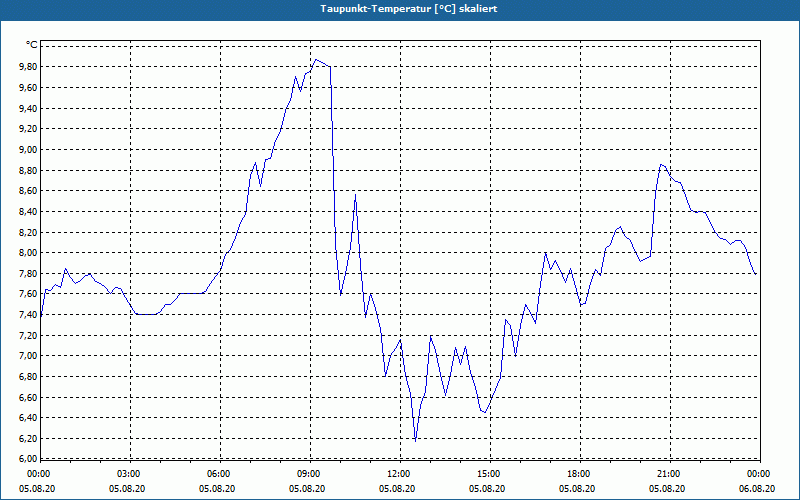Click the '7,80' y-axis label
Viewport: 800px width, 500px height.
click(x=29, y=273)
